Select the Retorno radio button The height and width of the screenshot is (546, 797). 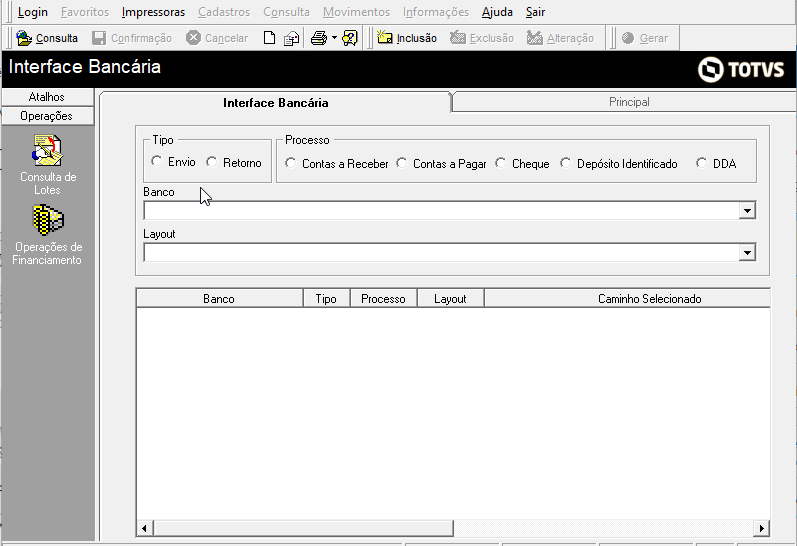(x=211, y=162)
